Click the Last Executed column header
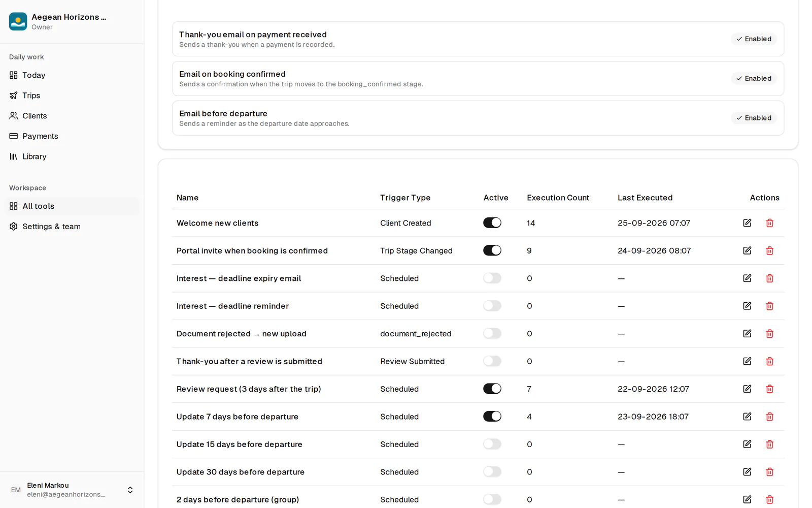Image resolution: width=812 pixels, height=508 pixels. [x=645, y=198]
